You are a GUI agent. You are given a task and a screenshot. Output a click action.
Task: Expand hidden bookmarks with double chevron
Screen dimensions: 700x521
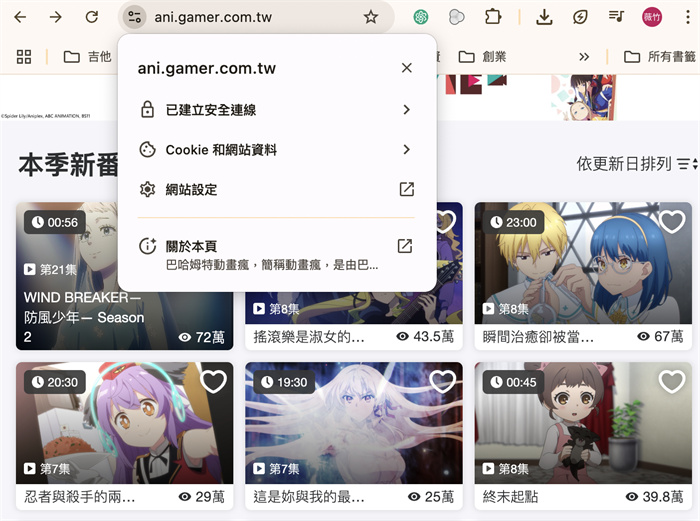[x=583, y=57]
